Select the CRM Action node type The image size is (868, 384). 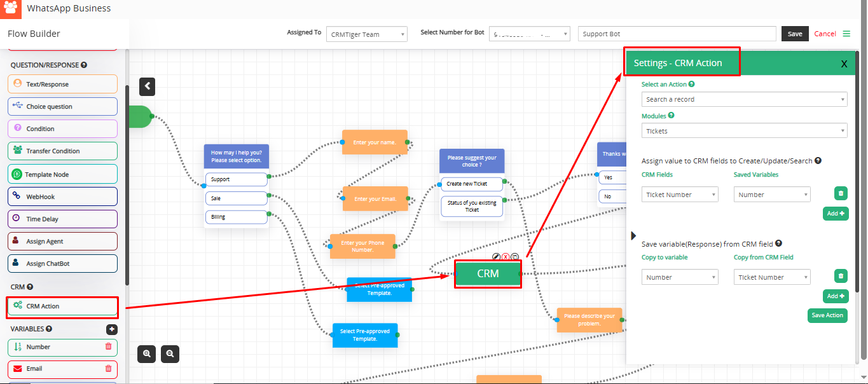[x=63, y=306]
